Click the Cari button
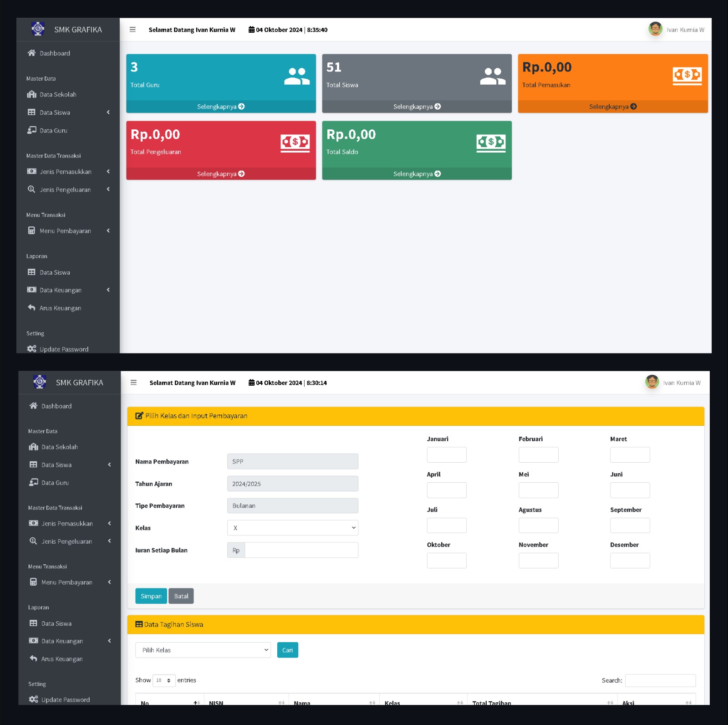 click(288, 650)
